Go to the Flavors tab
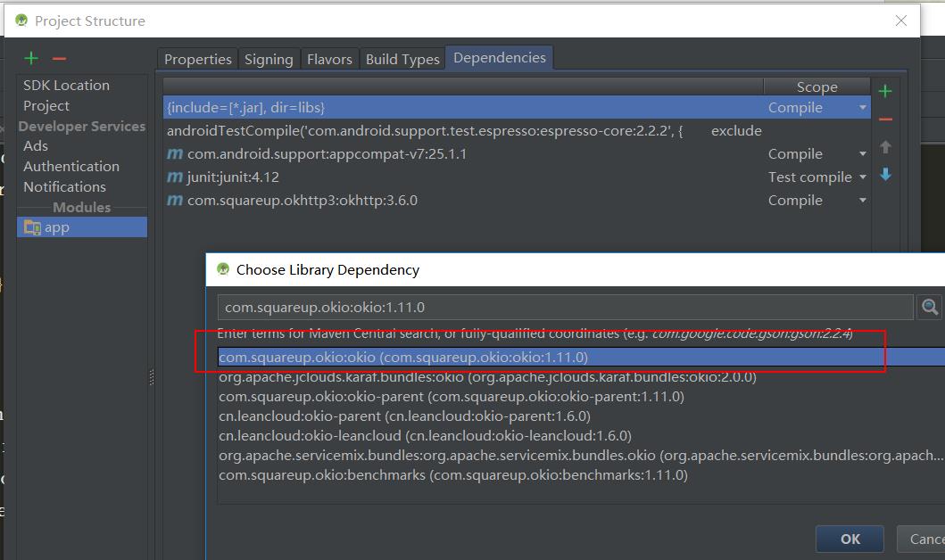This screenshot has height=560, width=945. pos(329,59)
